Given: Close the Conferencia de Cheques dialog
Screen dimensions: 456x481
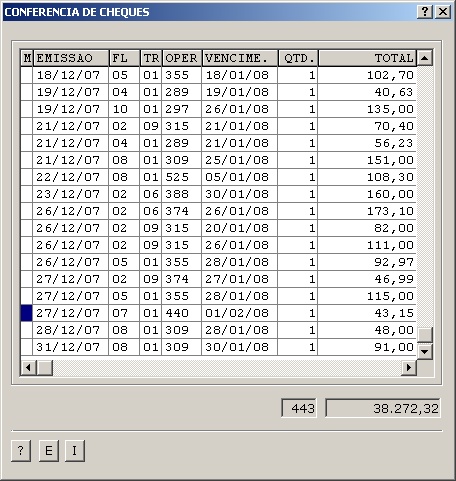Looking at the screenshot, I should (443, 12).
